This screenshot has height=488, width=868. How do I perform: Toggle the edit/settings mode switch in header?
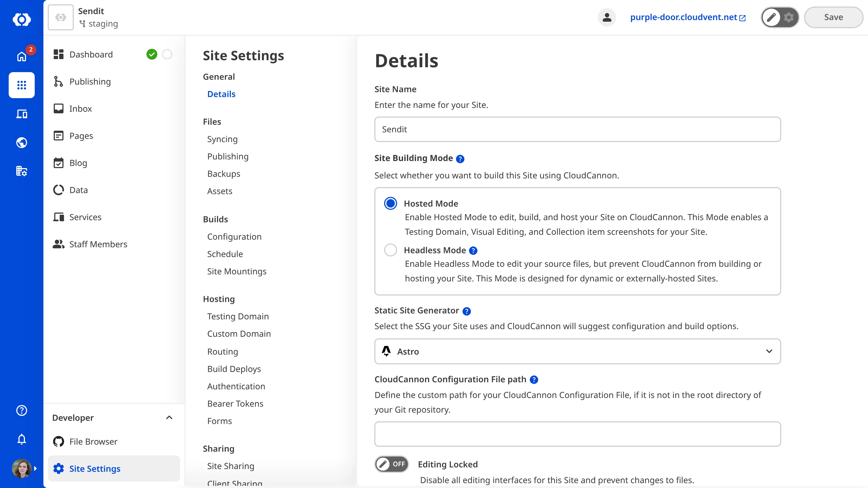pyautogui.click(x=780, y=17)
